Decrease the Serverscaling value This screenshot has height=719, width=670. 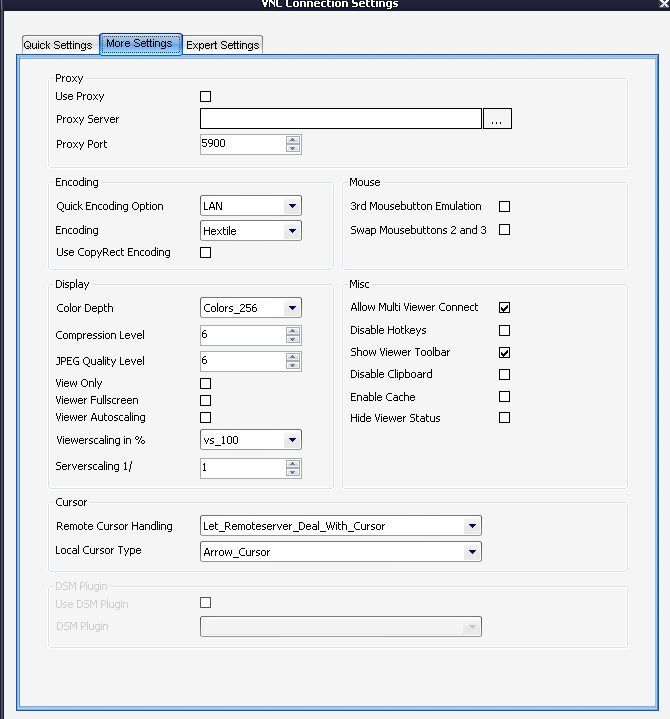point(293,472)
